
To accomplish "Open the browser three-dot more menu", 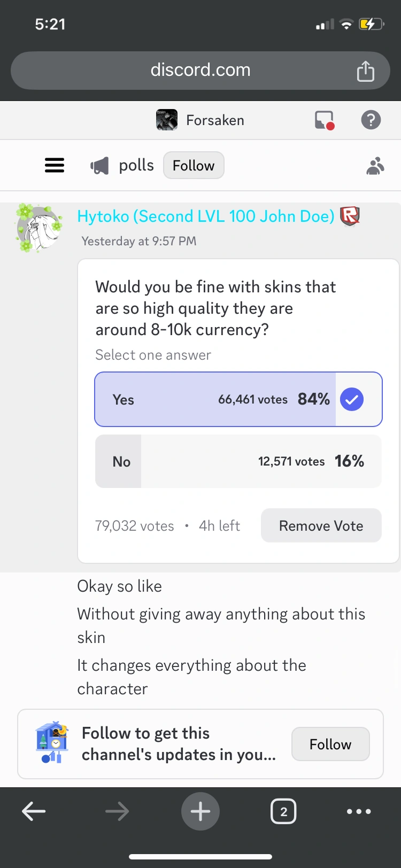I will click(x=359, y=811).
